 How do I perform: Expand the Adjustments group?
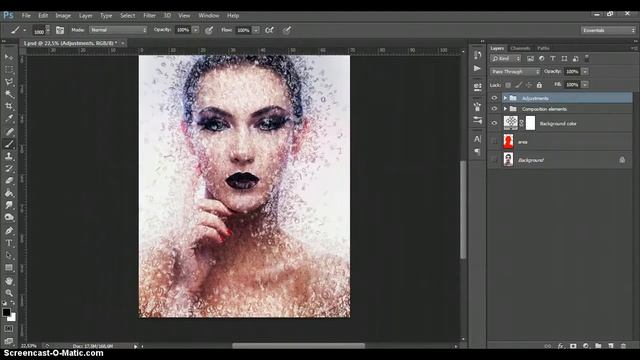coord(505,98)
